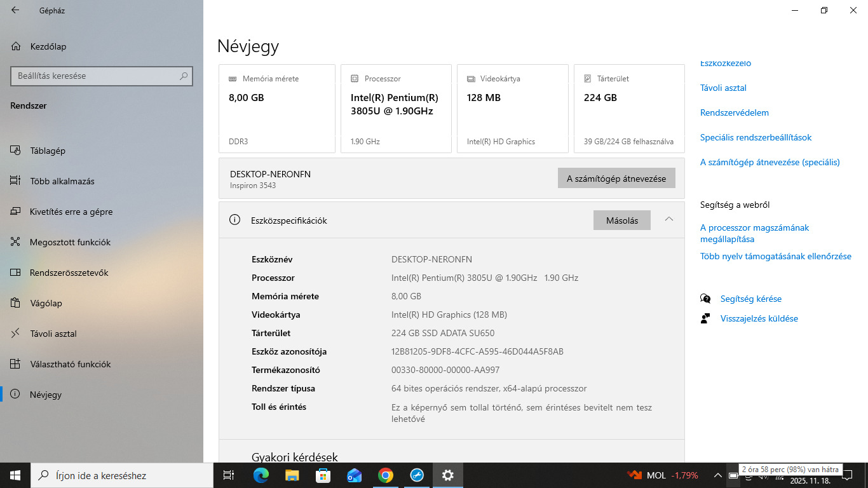Launch Microsoft Edge from taskbar
This screenshot has height=488, width=868.
(261, 475)
